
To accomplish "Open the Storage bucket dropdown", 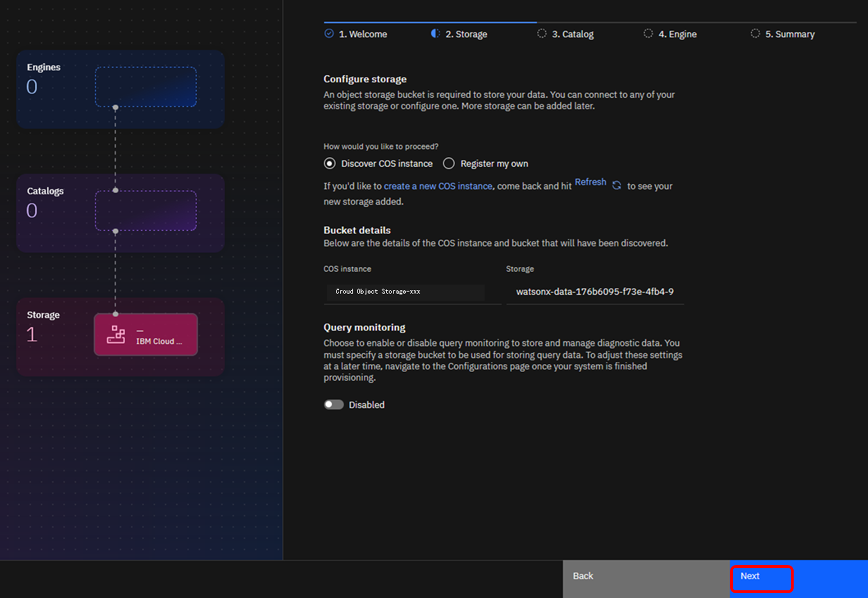I will pos(594,292).
